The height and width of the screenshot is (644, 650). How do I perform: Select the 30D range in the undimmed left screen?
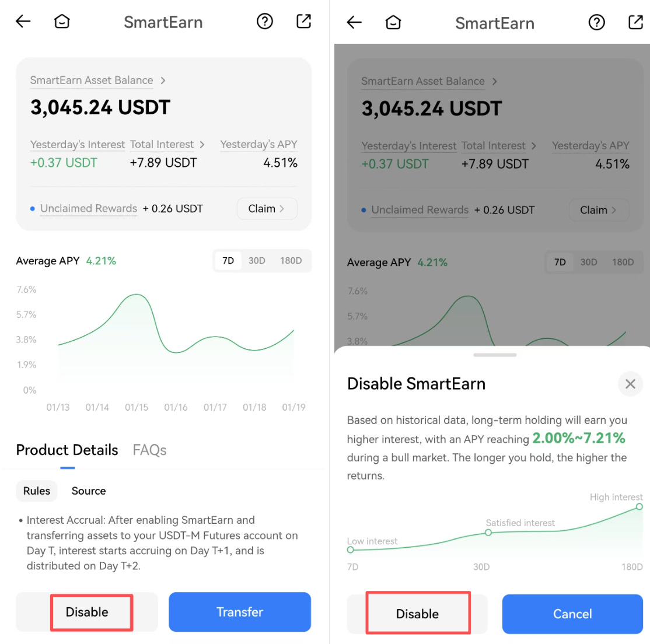(257, 261)
